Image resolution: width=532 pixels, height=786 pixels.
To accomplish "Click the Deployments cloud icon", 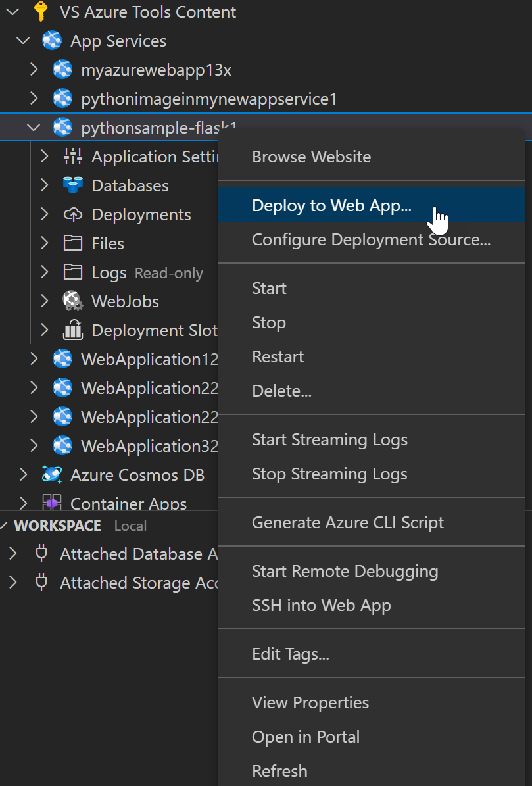I will pos(73,214).
